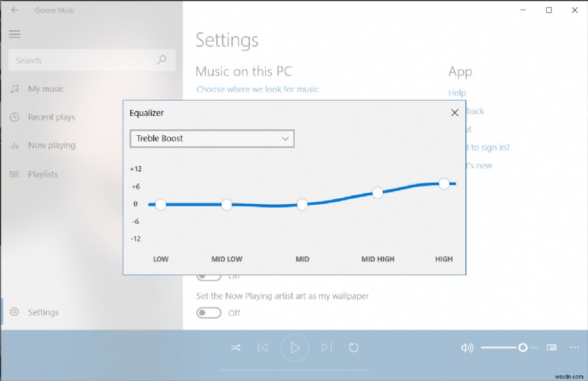Click the What's new link
Viewport: 588px width, 381px height.
(x=479, y=166)
